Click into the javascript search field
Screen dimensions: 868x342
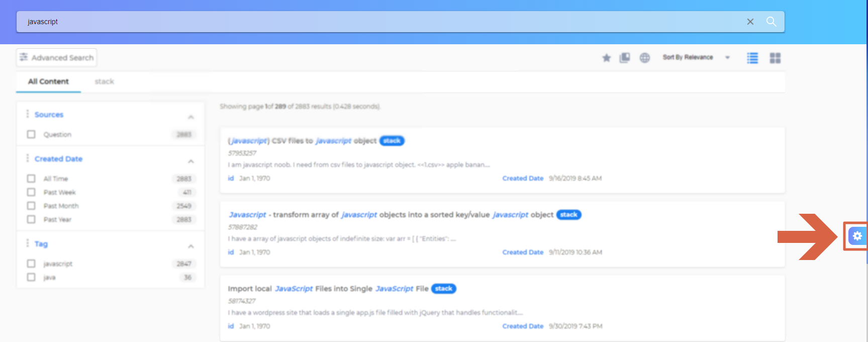pos(352,22)
